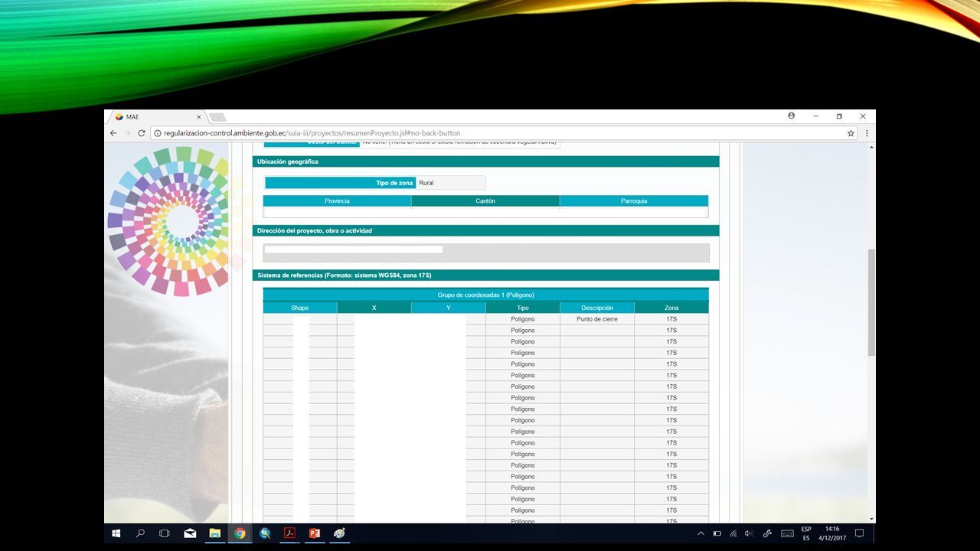The image size is (980, 551).
Task: Open Adobe Acrobat Reader on the taskbar
Action: click(290, 533)
